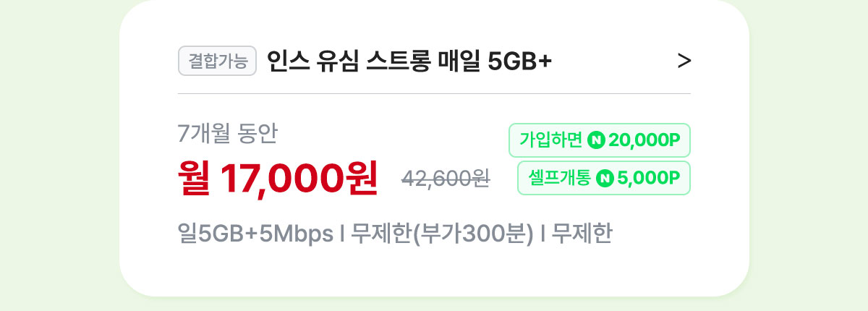Click the right chevron arrow on plan card
This screenshot has width=868, height=311.
(x=684, y=61)
